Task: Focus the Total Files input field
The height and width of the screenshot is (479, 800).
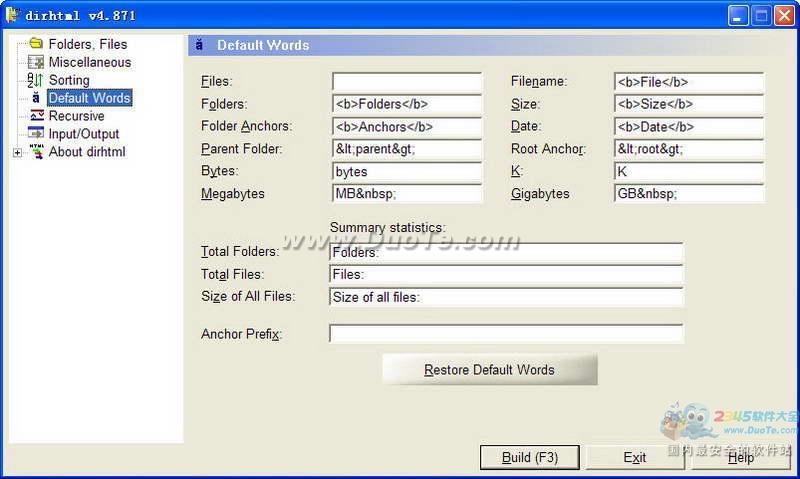Action: (506, 274)
